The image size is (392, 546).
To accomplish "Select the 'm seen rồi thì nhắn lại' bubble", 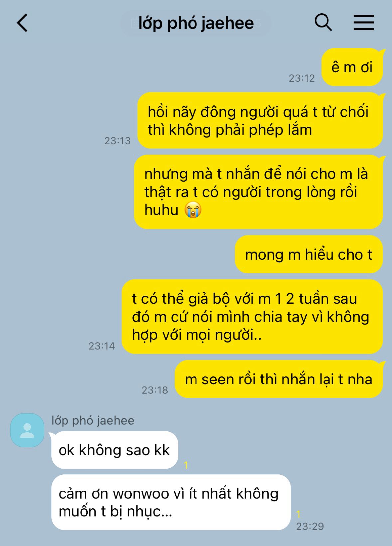I will pos(279,379).
